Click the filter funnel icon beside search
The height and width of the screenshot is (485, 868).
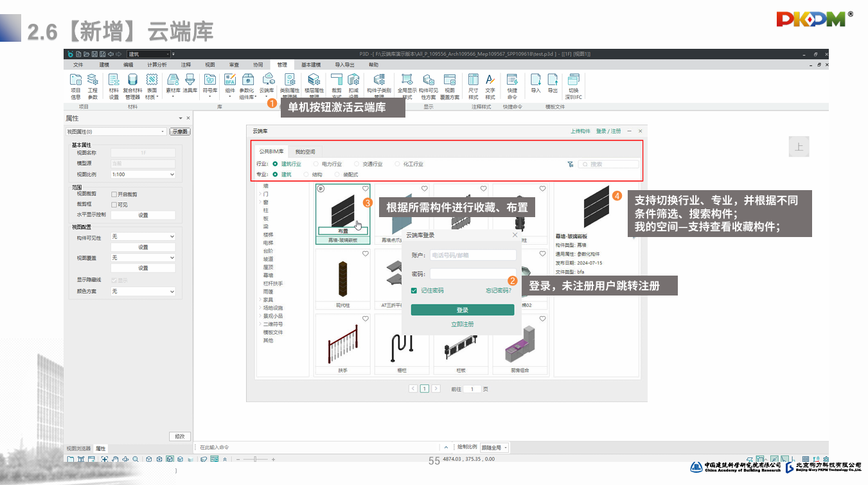570,164
